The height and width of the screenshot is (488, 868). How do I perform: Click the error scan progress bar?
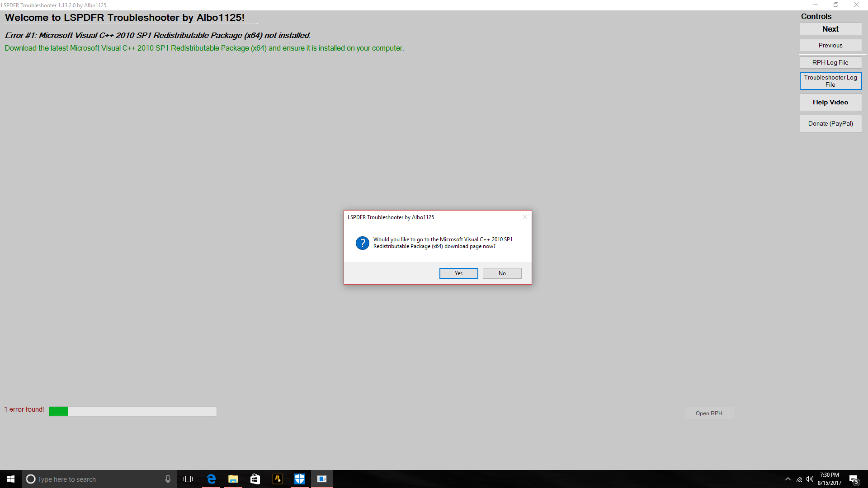point(132,411)
